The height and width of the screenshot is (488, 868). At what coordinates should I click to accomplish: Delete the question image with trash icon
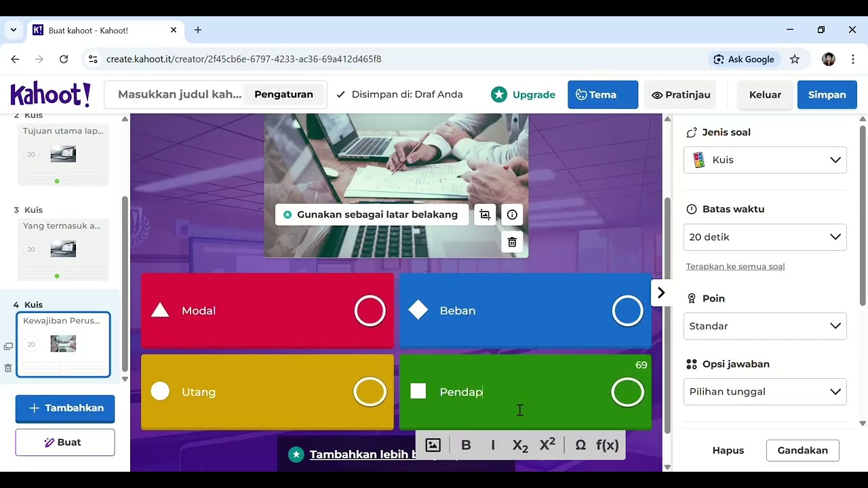click(512, 242)
